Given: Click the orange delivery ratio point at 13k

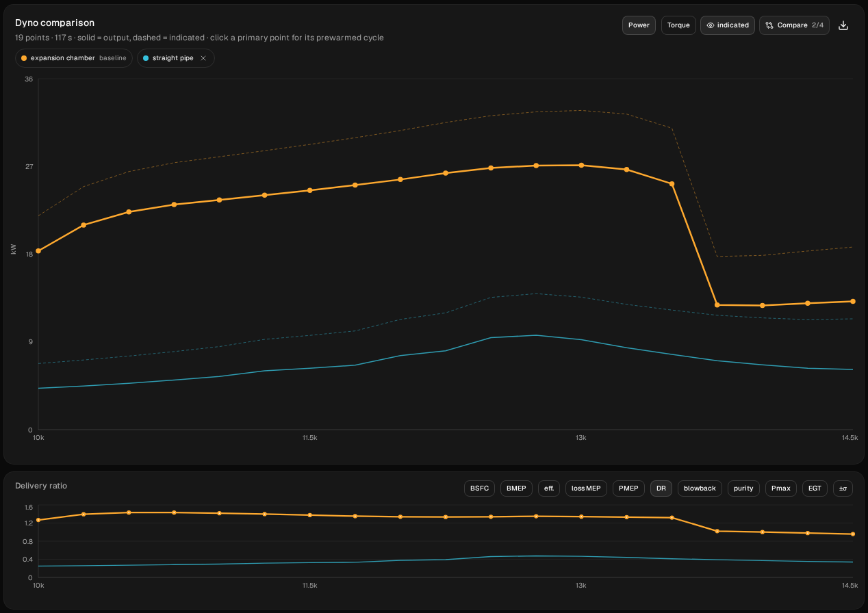Looking at the screenshot, I should [581, 517].
